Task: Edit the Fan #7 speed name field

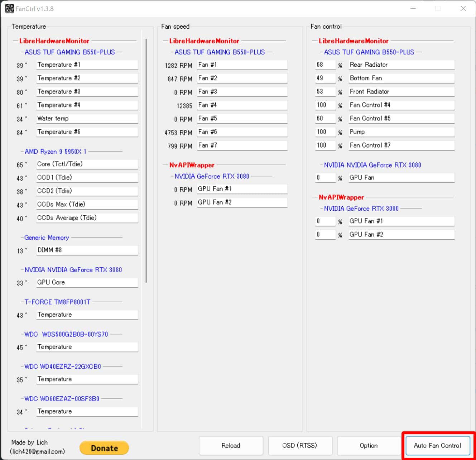Action: pos(242,145)
